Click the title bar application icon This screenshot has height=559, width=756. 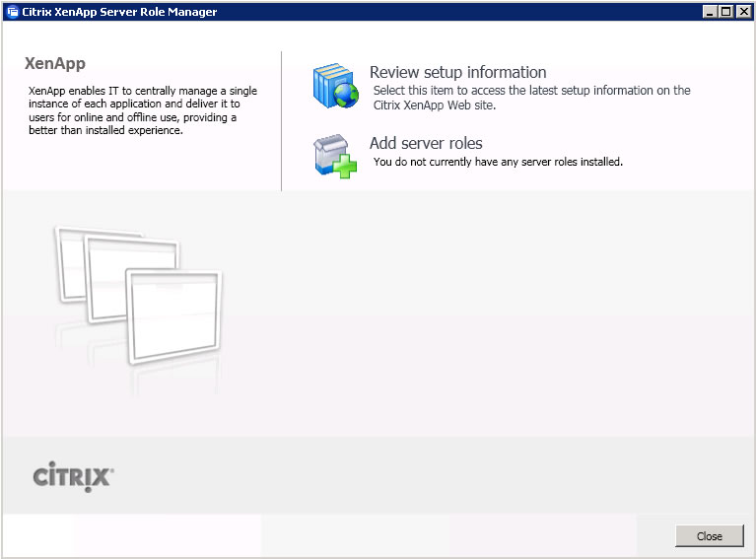tap(13, 12)
